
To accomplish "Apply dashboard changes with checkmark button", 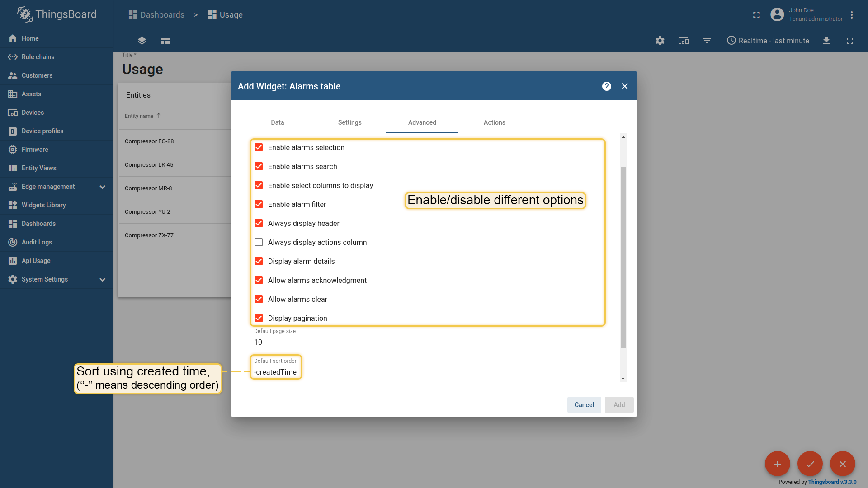I will 810,464.
